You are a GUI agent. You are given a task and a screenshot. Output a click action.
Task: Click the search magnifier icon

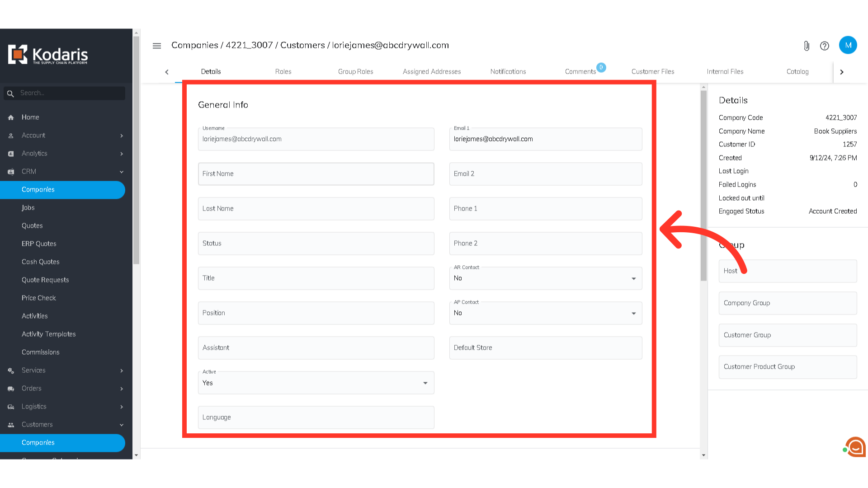(x=10, y=94)
